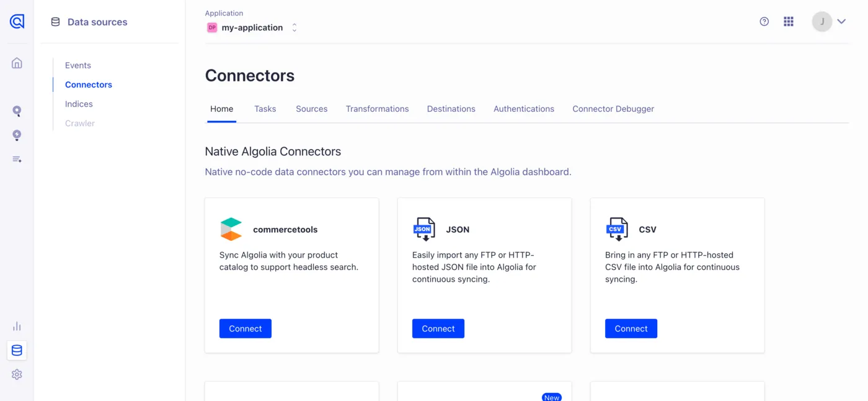Screen dimensions: 868x401
Task: Open the Analytics bar chart icon
Action: click(x=17, y=327)
